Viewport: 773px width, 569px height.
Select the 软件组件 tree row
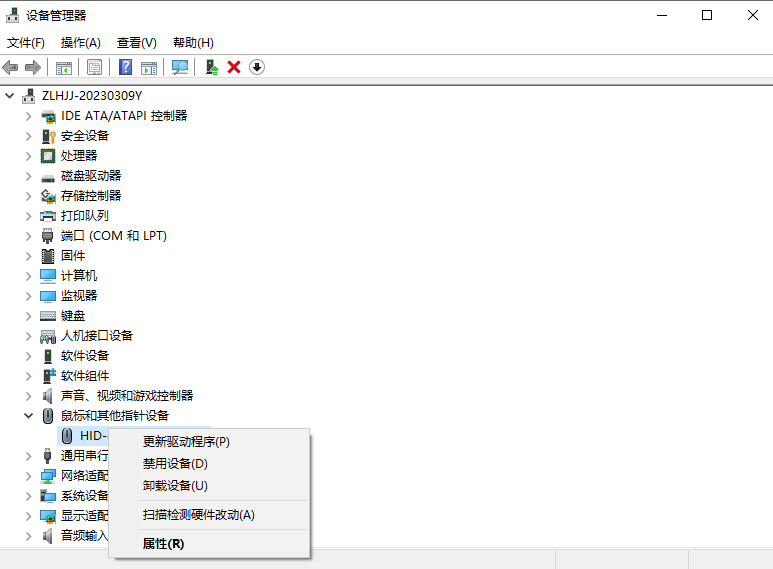(85, 376)
